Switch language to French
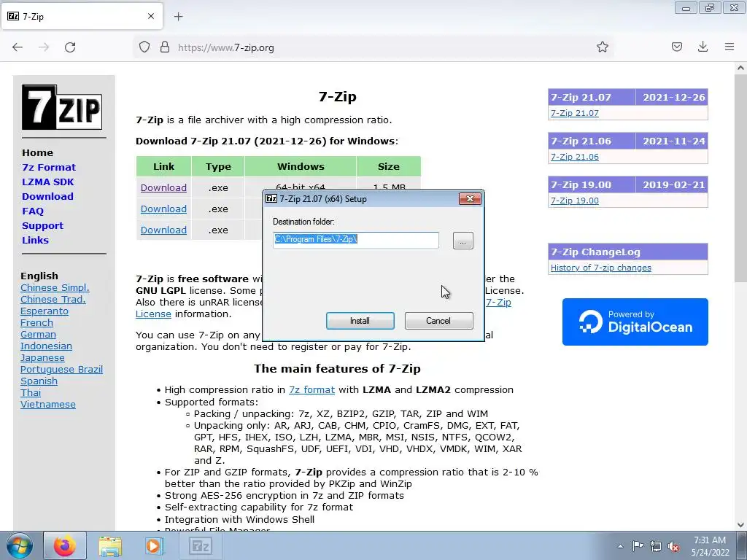 click(36, 323)
